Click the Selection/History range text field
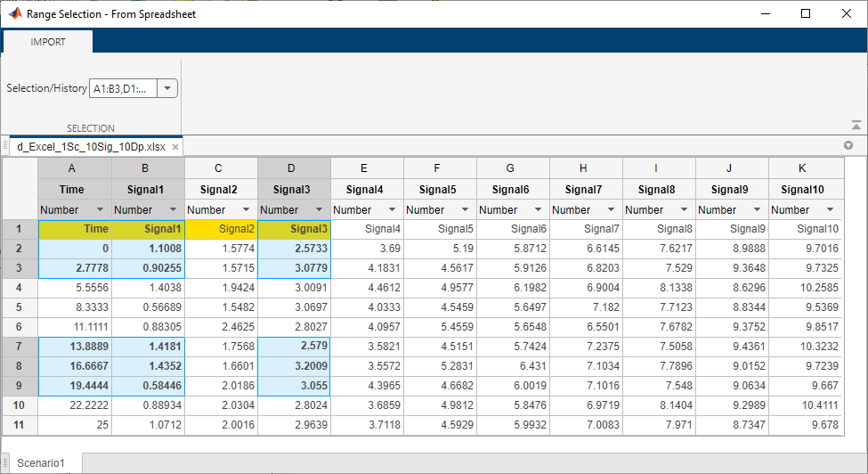Screen dimensions: 868x474 [x=124, y=88]
